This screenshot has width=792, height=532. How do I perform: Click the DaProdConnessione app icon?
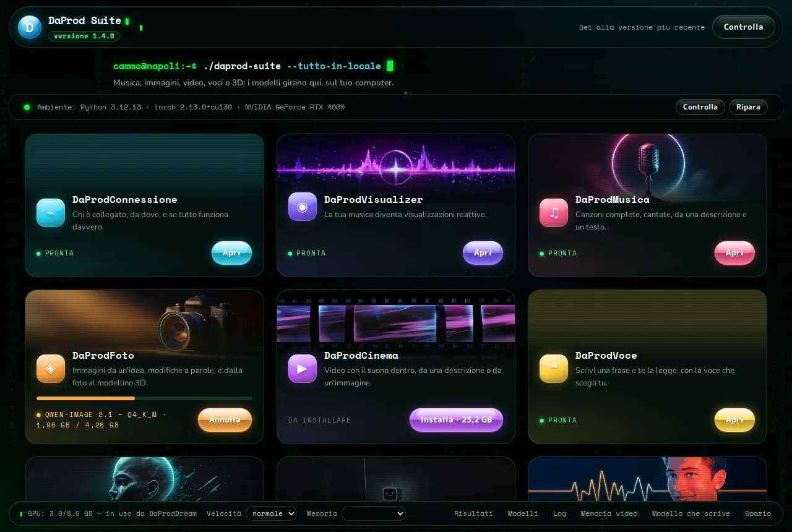(51, 213)
